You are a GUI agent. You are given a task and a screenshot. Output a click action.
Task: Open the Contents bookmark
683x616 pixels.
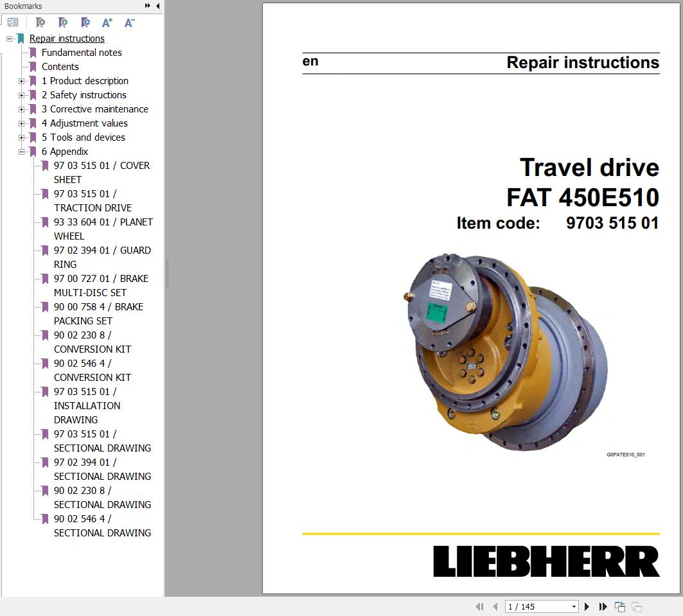coord(60,67)
